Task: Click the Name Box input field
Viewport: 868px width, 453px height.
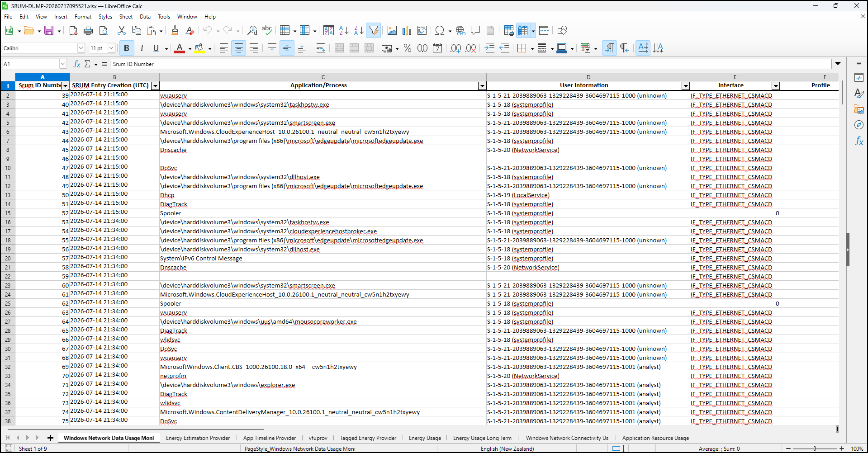Action: click(31, 64)
